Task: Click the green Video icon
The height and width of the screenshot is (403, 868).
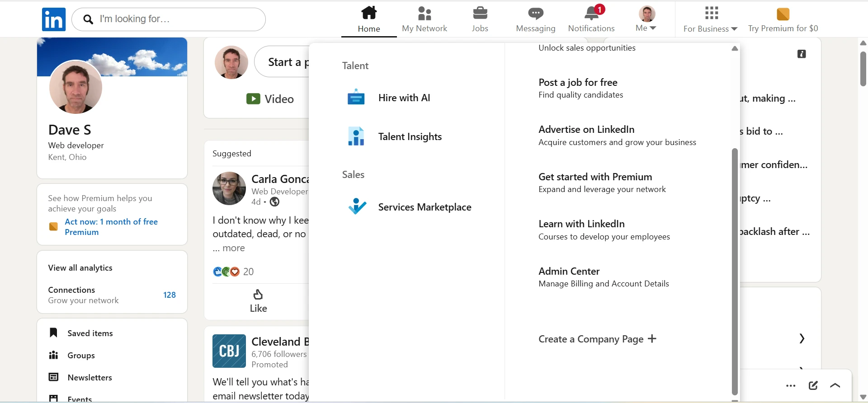Action: pos(253,99)
